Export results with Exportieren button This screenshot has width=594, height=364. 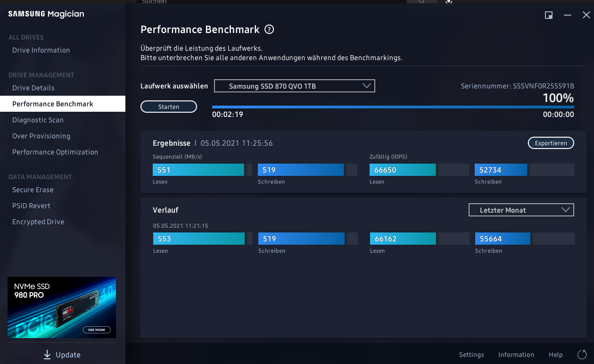[551, 143]
